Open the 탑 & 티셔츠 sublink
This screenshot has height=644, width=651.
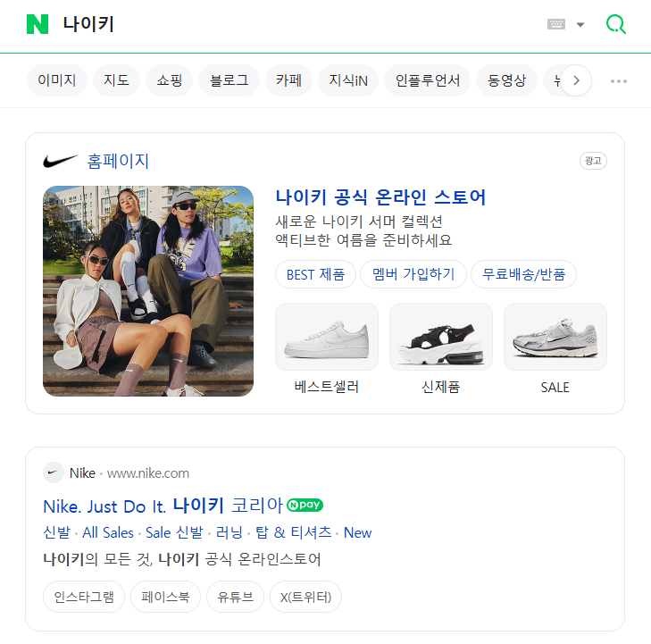[294, 532]
